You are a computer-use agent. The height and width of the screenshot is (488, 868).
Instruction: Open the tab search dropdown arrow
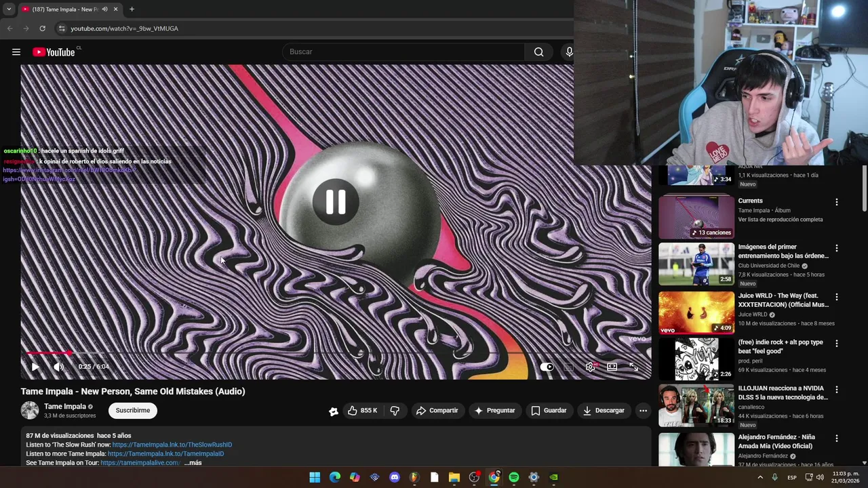[x=8, y=9]
